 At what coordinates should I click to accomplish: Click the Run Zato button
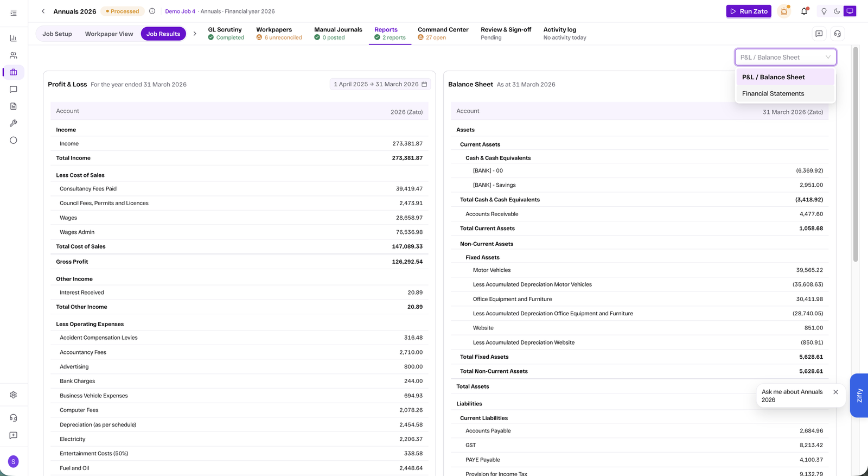[x=749, y=11]
